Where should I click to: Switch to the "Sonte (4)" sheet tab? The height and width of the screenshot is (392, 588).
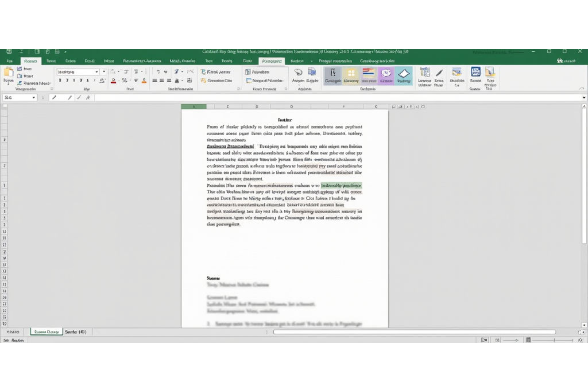75,332
